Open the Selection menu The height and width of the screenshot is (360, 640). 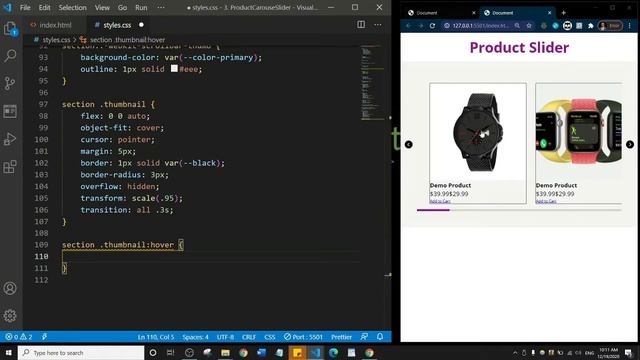point(72,7)
